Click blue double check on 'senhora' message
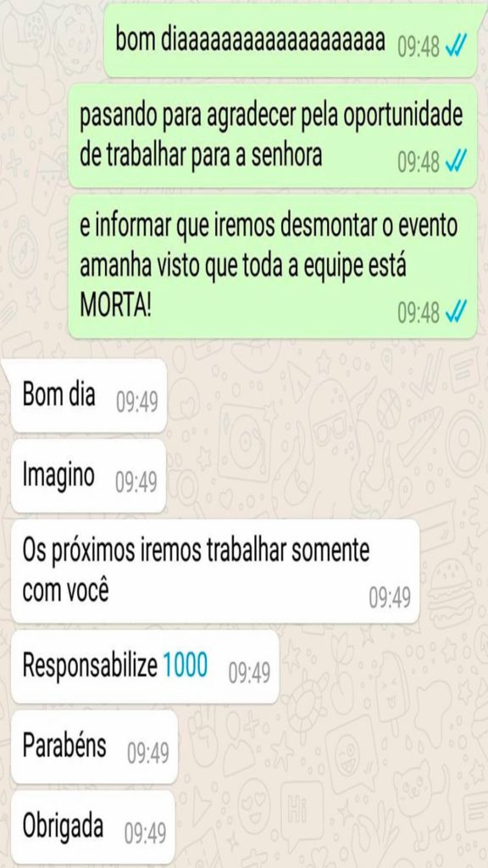This screenshot has height=868, width=488. pos(457,162)
